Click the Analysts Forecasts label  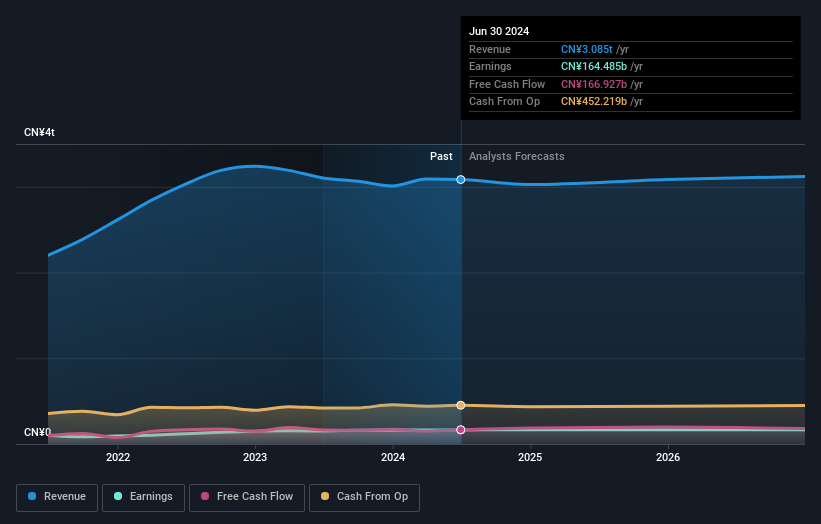pyautogui.click(x=517, y=156)
